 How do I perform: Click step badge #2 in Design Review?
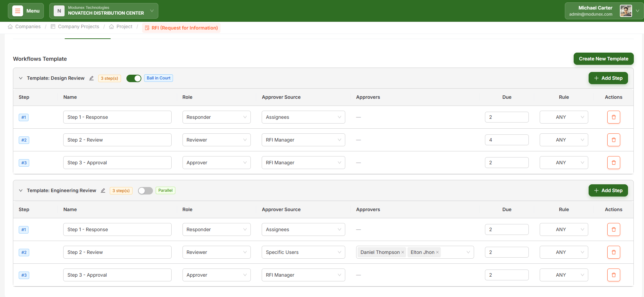coord(24,140)
